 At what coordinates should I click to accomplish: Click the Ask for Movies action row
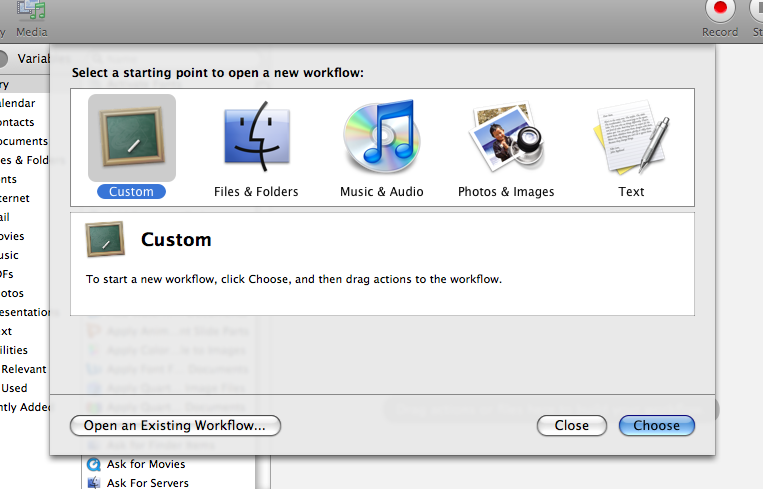168,464
